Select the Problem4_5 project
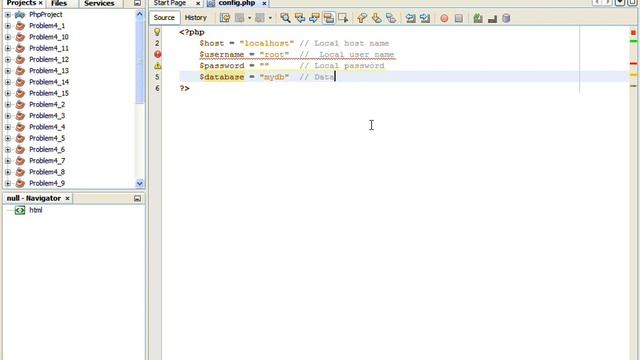The width and height of the screenshot is (640, 360). [47, 138]
